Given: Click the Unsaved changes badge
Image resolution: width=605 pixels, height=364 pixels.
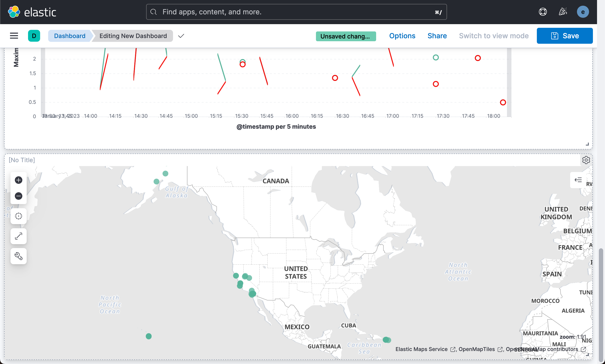Looking at the screenshot, I should (x=346, y=36).
